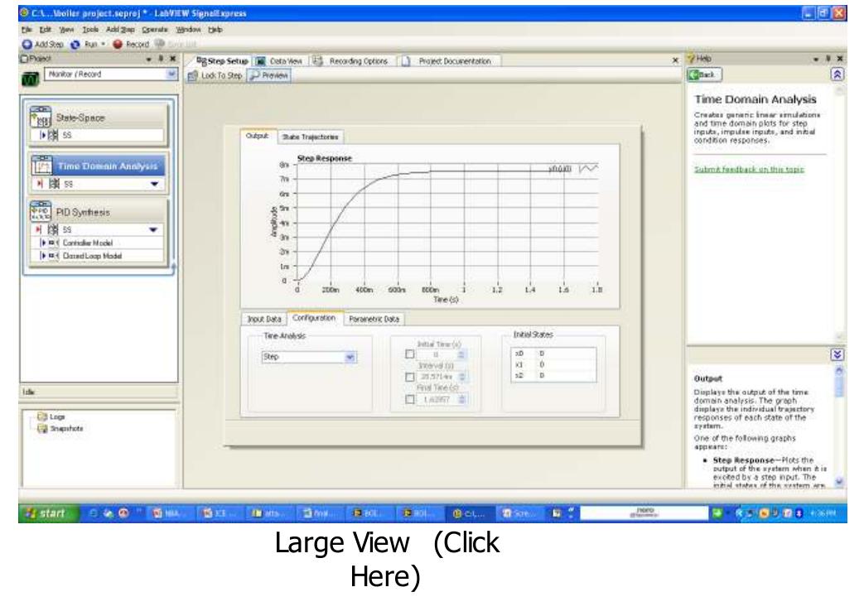
Task: Click the State-Space step icon
Action: pos(41,117)
